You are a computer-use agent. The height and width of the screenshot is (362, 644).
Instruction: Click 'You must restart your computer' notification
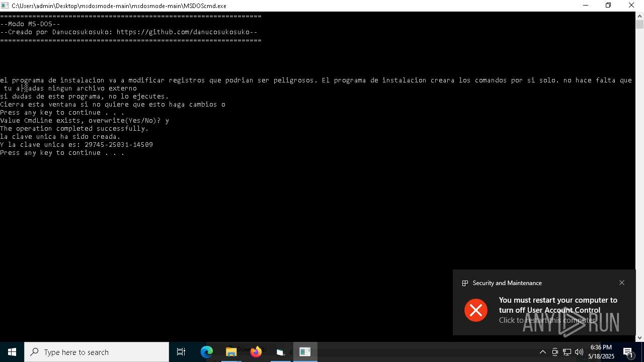pyautogui.click(x=558, y=305)
